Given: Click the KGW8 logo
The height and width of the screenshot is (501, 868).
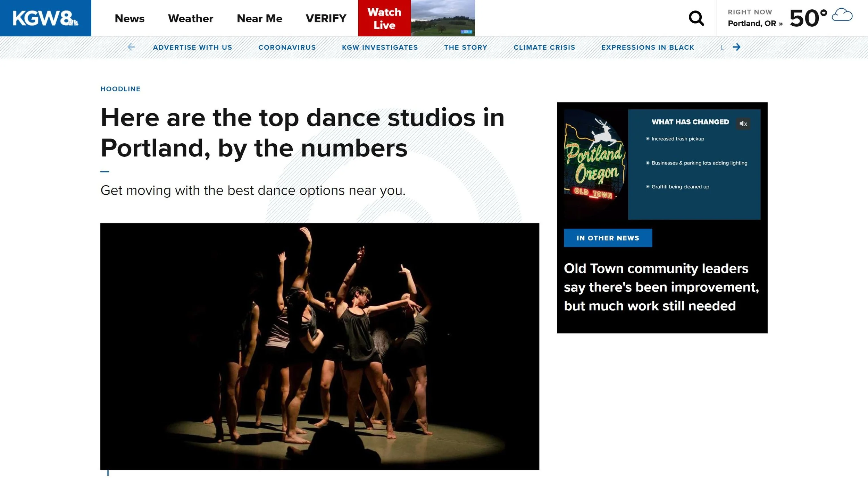Looking at the screenshot, I should tap(45, 18).
